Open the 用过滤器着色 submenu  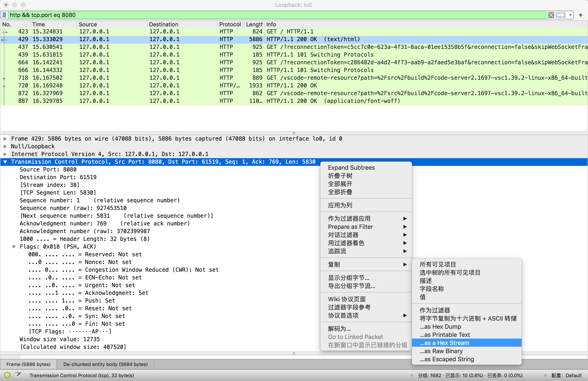coord(366,243)
